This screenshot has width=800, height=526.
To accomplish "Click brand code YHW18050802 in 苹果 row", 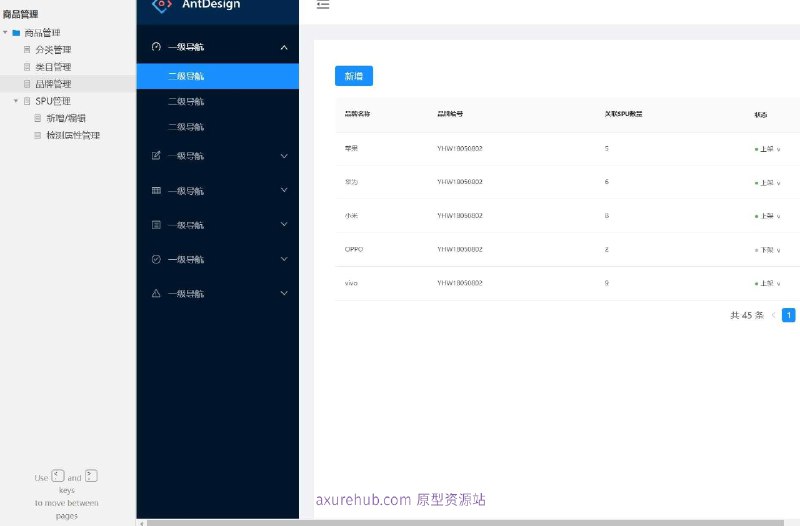I will point(460,148).
